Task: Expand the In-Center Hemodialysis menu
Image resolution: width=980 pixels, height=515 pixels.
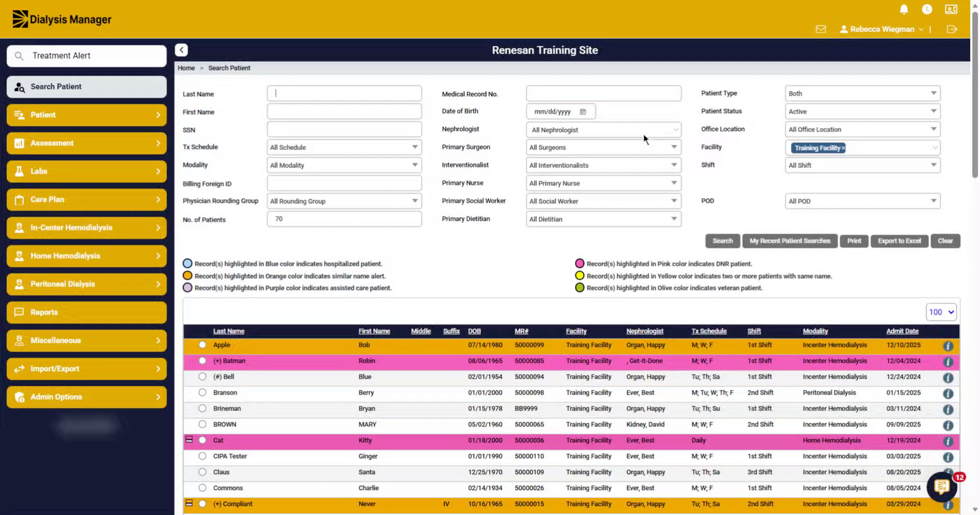Action: [87, 228]
